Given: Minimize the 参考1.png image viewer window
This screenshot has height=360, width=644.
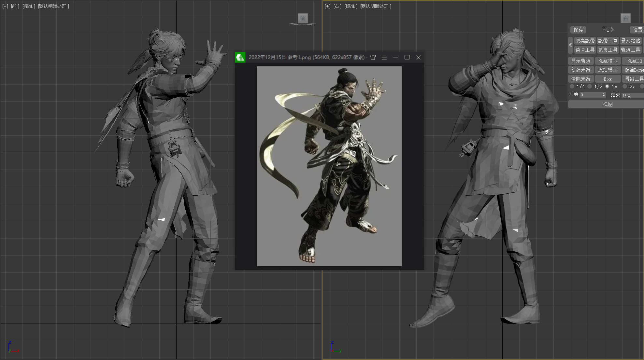Looking at the screenshot, I should pos(396,57).
